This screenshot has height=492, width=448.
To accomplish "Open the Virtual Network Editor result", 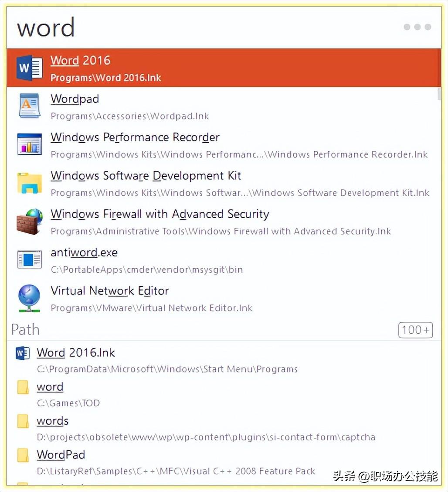I will click(x=109, y=291).
